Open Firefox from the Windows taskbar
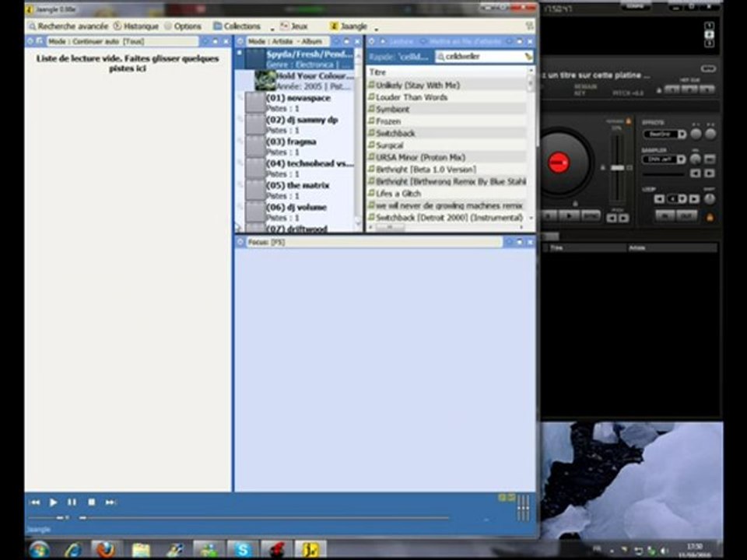 (x=107, y=549)
